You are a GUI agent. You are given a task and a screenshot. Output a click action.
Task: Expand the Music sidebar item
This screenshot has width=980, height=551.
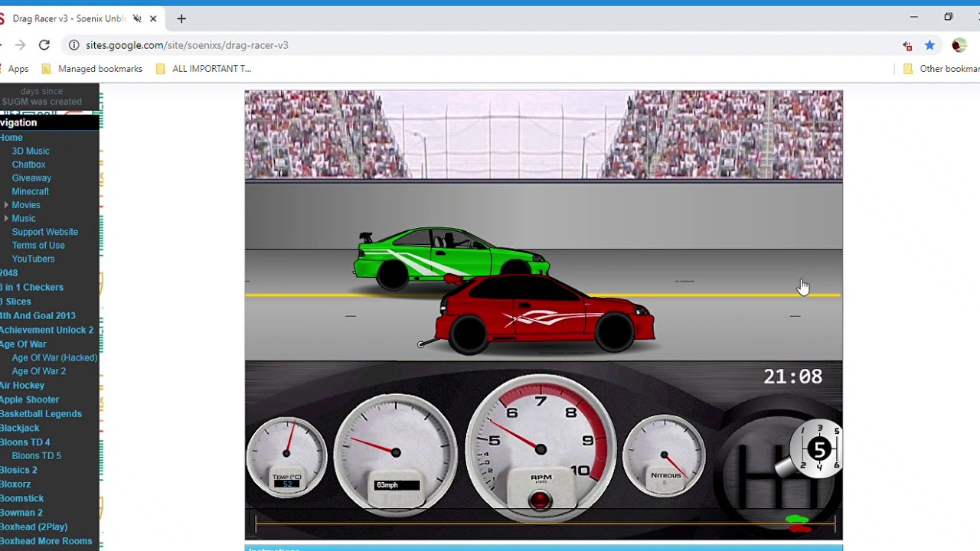pyautogui.click(x=6, y=219)
